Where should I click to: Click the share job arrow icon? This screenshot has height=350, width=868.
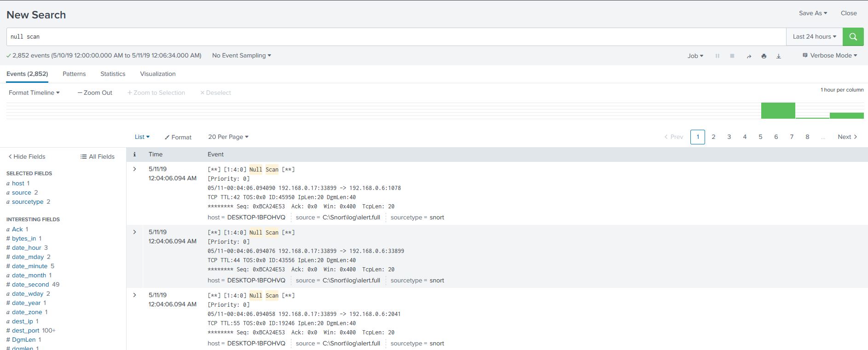pyautogui.click(x=749, y=56)
